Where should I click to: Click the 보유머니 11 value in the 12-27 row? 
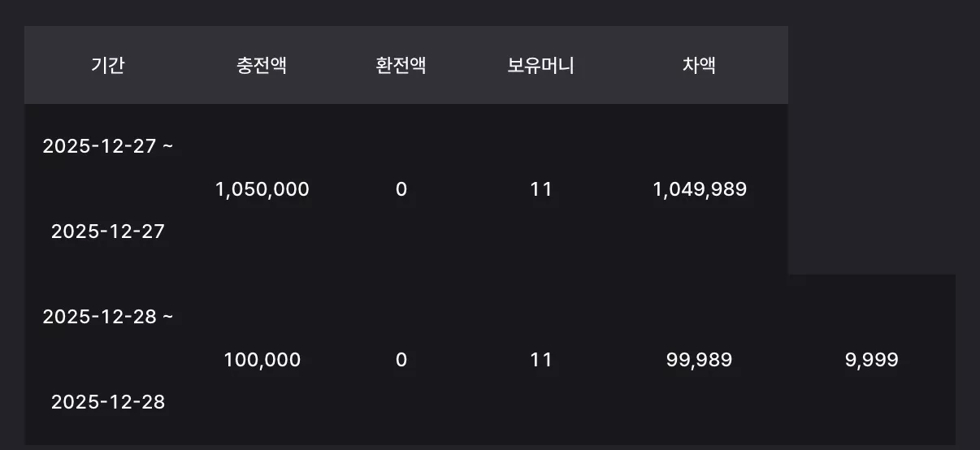tap(540, 189)
